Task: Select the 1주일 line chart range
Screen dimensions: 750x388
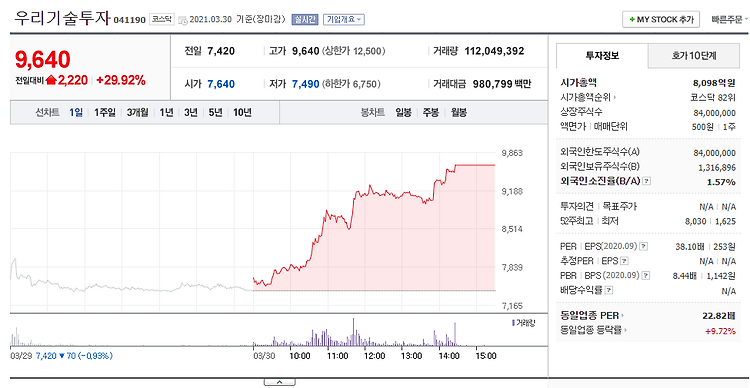Action: [x=105, y=113]
